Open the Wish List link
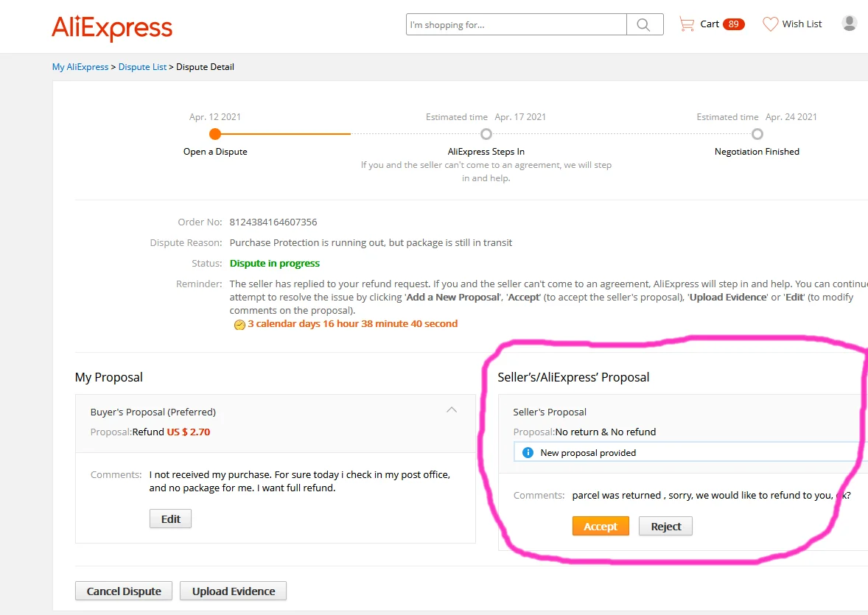The width and height of the screenshot is (868, 615). coord(802,24)
